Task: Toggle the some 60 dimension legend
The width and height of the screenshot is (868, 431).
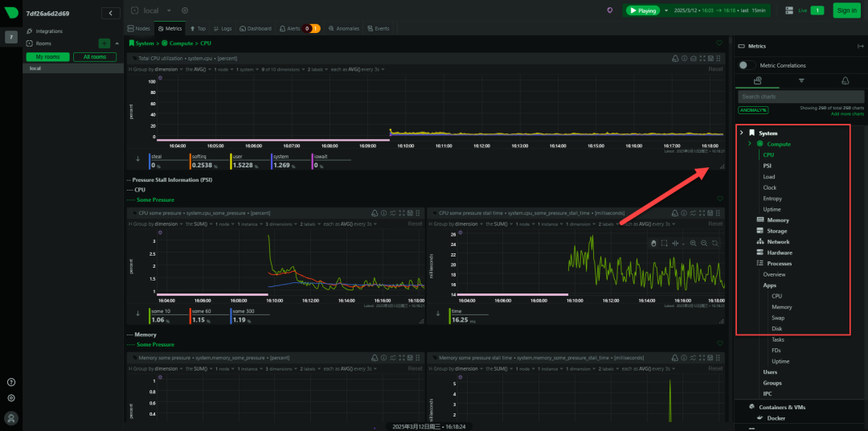Action: tap(208, 316)
